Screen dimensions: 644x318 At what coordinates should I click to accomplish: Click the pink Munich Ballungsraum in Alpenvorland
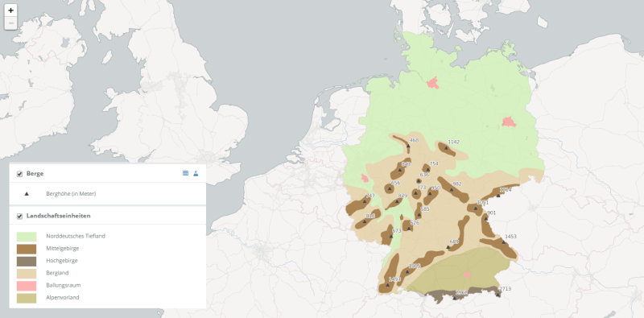point(467,274)
